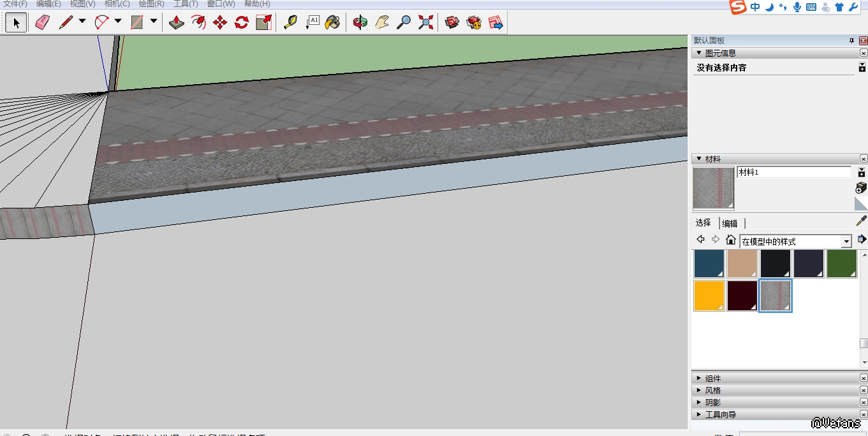The width and height of the screenshot is (868, 436).
Task: Choose the Rotate tool
Action: tap(241, 23)
